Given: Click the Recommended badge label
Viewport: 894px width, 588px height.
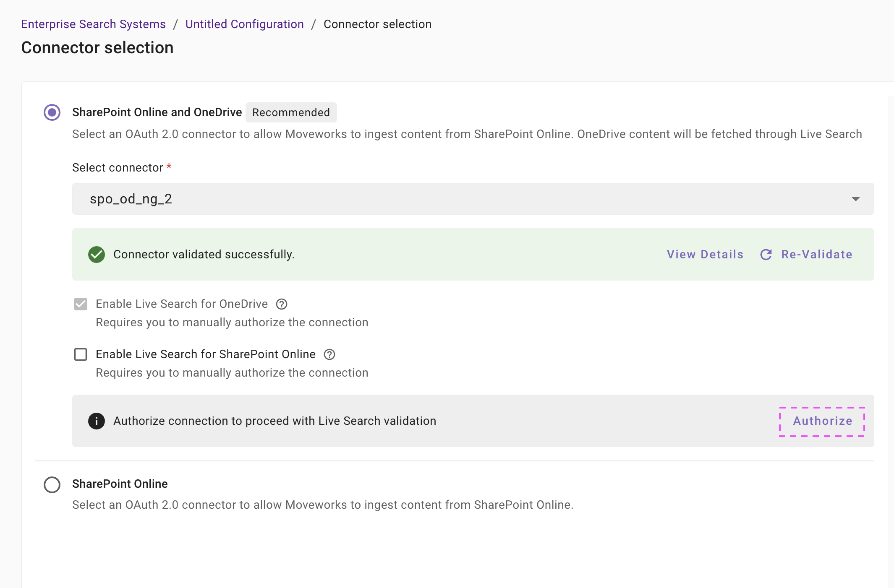Looking at the screenshot, I should click(291, 112).
